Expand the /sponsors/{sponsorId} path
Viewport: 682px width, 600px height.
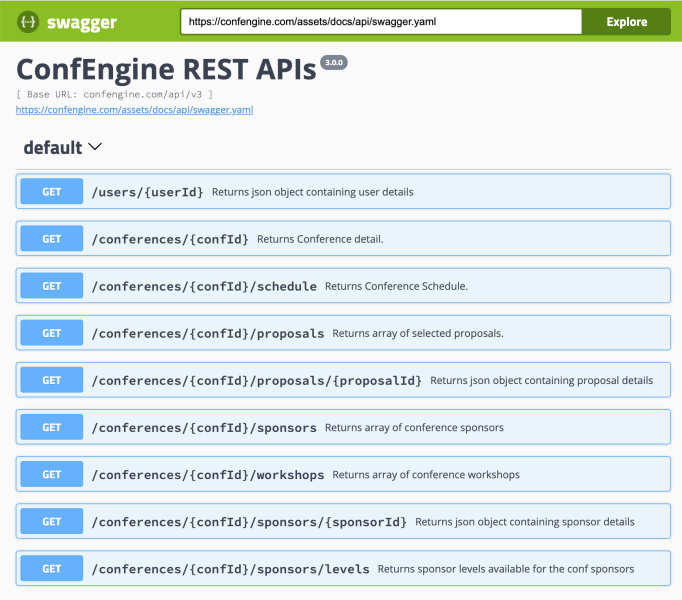point(249,522)
